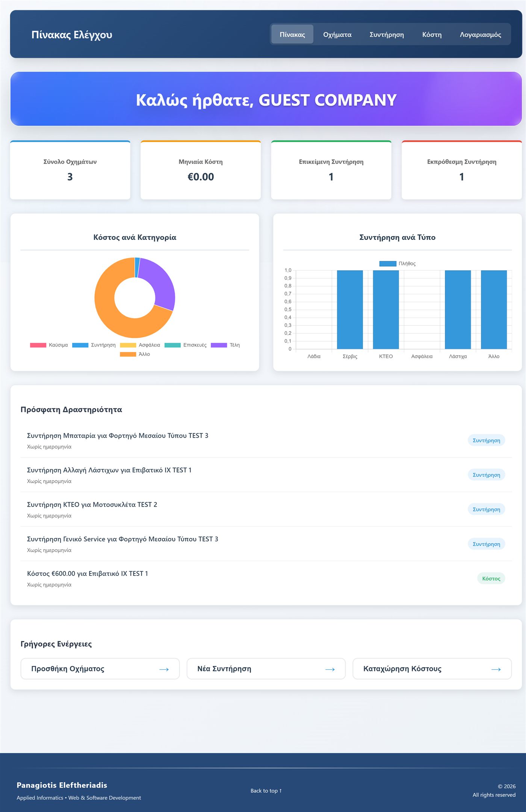This screenshot has width=526, height=812.
Task: Click the Back to top link
Action: pos(266,791)
